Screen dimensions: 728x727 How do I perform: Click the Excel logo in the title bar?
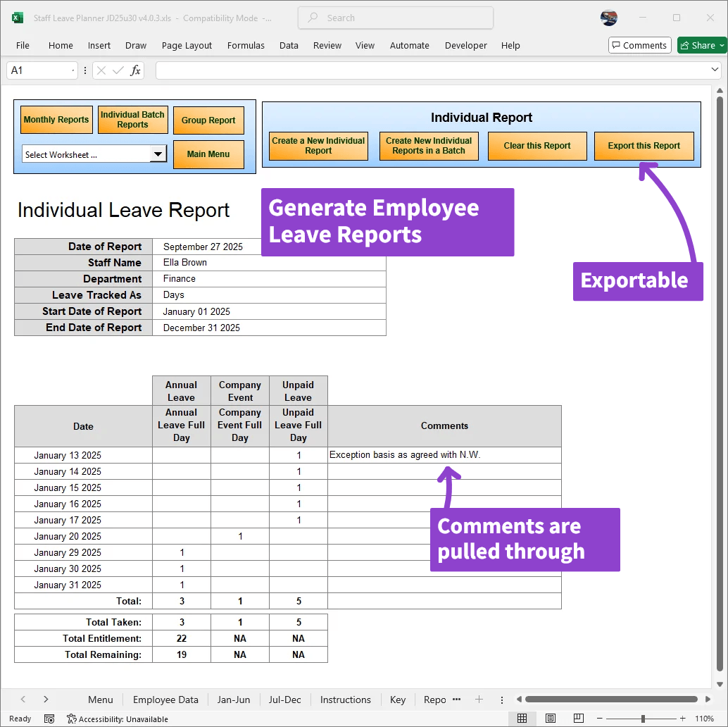pos(15,18)
